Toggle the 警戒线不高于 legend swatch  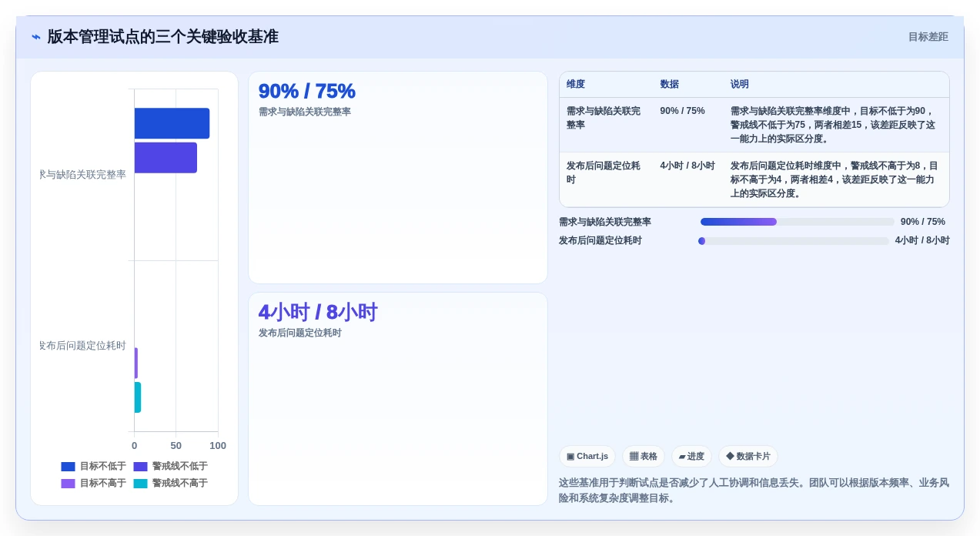(x=140, y=484)
